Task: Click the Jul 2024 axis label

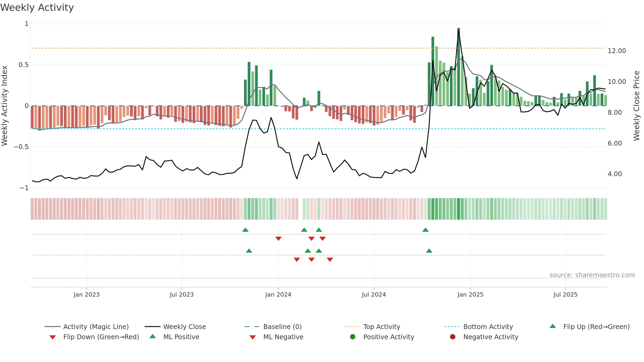Action: pyautogui.click(x=374, y=294)
